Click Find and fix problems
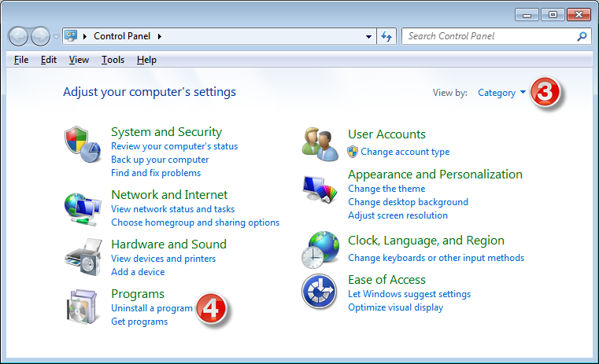Screen dimensions: 599x364 pos(156,173)
